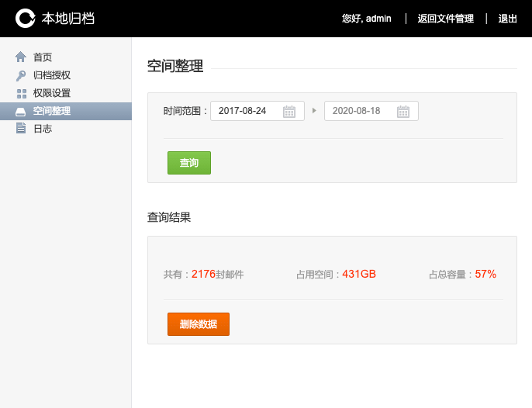Click the arrow between the date fields
The width and height of the screenshot is (532, 408).
click(x=314, y=111)
